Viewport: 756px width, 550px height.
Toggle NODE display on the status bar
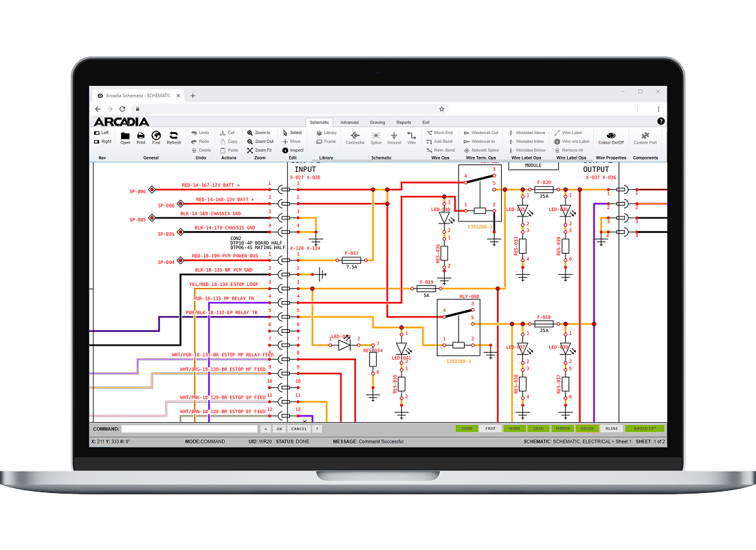point(515,428)
